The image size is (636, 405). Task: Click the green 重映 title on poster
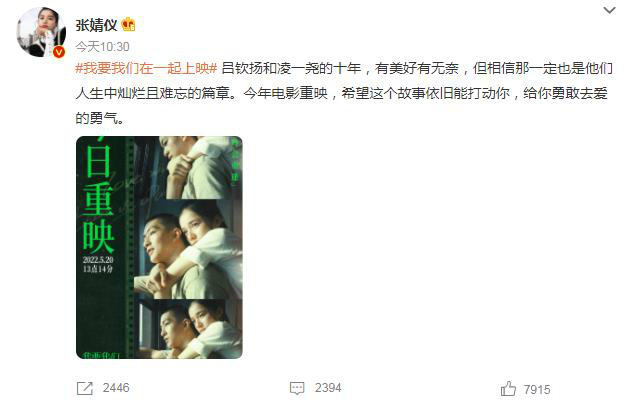coord(98,217)
